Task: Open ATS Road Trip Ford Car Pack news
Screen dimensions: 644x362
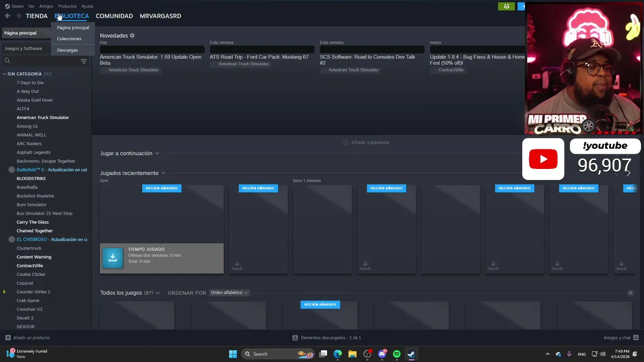Action: 259,57
